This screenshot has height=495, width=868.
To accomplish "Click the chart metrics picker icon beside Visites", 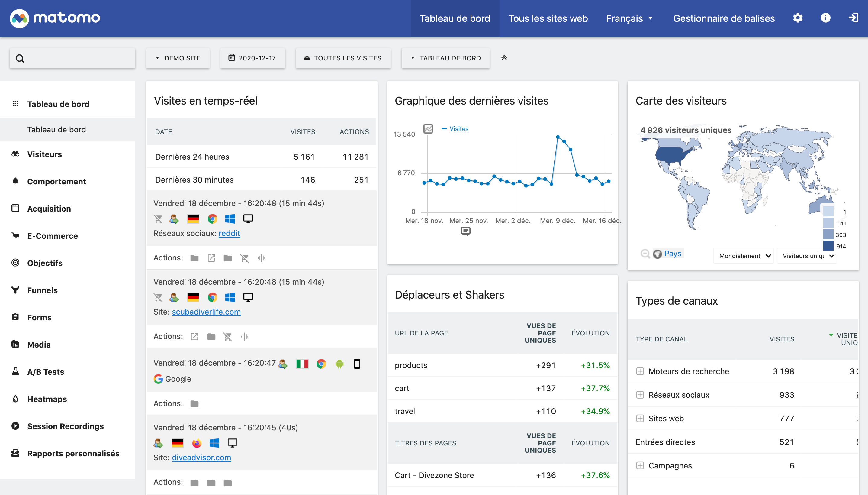I will point(428,129).
